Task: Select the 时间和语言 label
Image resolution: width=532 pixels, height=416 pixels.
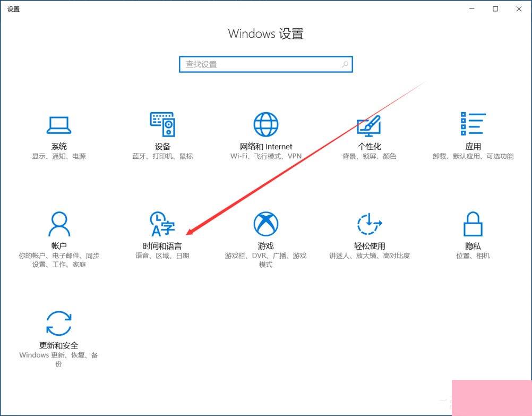Action: [x=162, y=246]
